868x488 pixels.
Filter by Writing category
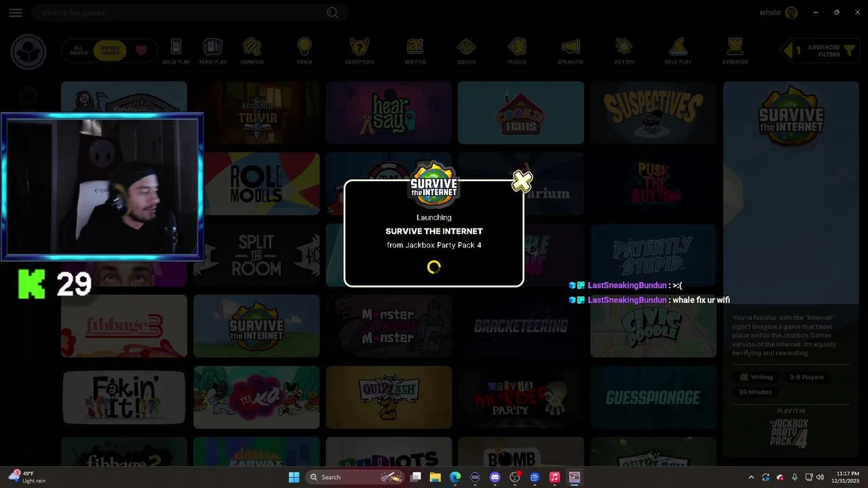pyautogui.click(x=415, y=52)
